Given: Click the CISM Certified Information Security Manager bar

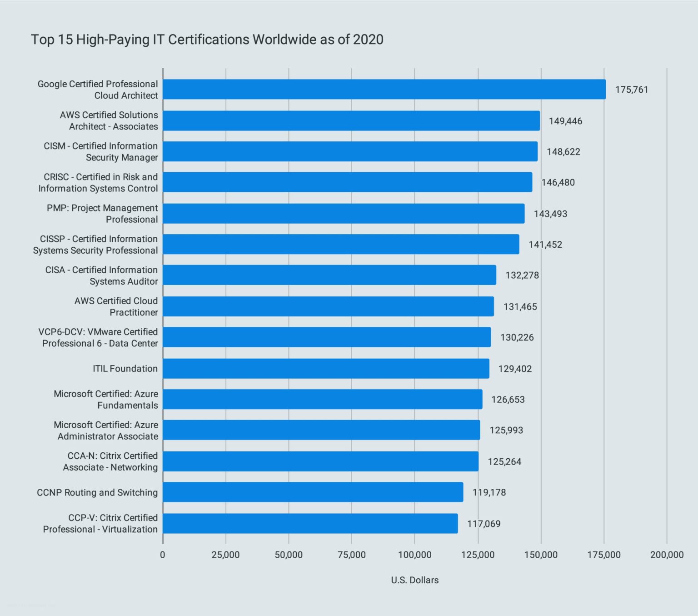Looking at the screenshot, I should tap(350, 151).
